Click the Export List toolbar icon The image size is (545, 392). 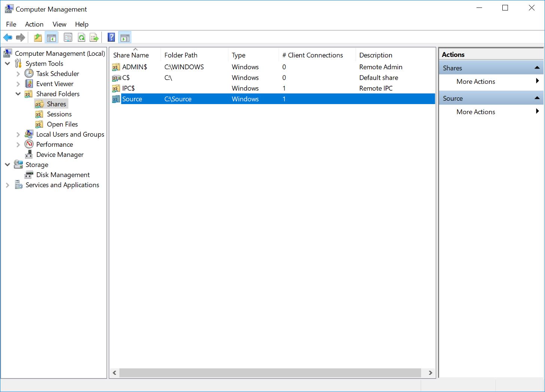tap(94, 37)
